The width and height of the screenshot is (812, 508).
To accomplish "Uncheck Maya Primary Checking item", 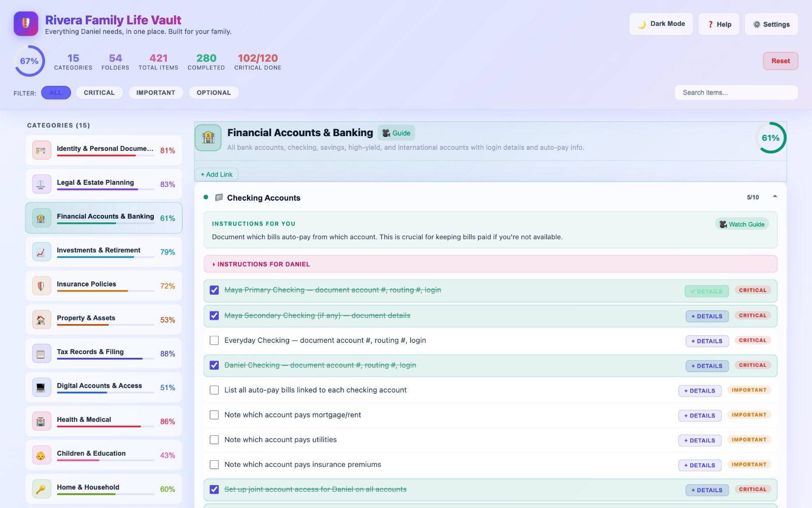I will tap(214, 290).
